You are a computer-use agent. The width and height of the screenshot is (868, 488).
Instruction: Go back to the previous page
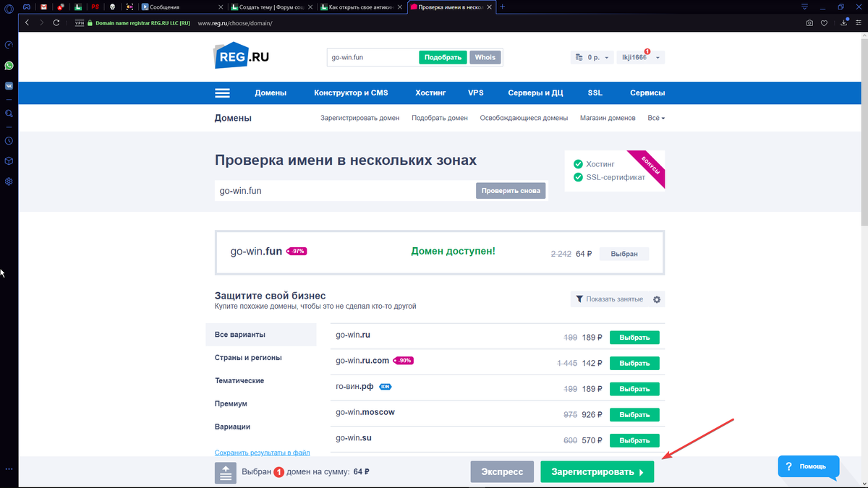coord(27,22)
